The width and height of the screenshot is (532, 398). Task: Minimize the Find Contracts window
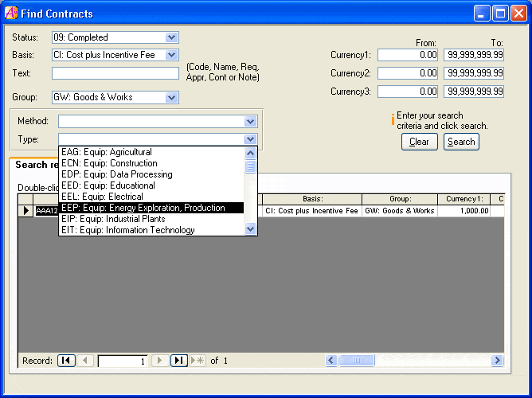[482, 14]
